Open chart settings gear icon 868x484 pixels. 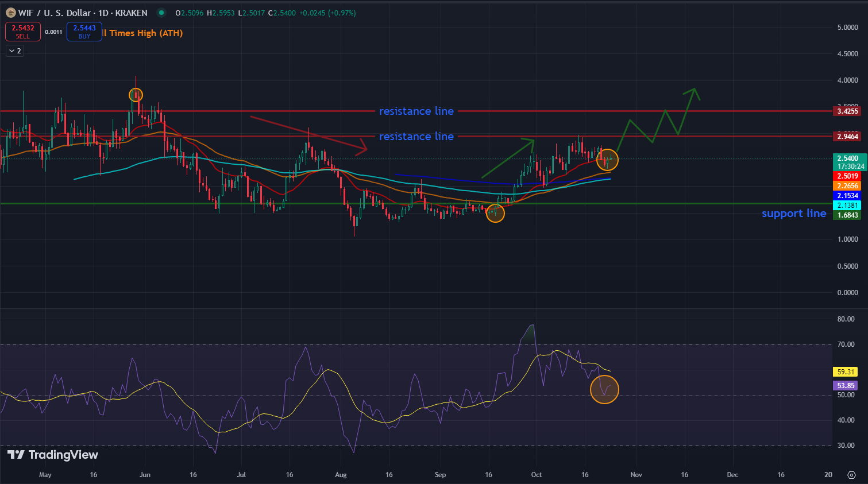tap(851, 475)
